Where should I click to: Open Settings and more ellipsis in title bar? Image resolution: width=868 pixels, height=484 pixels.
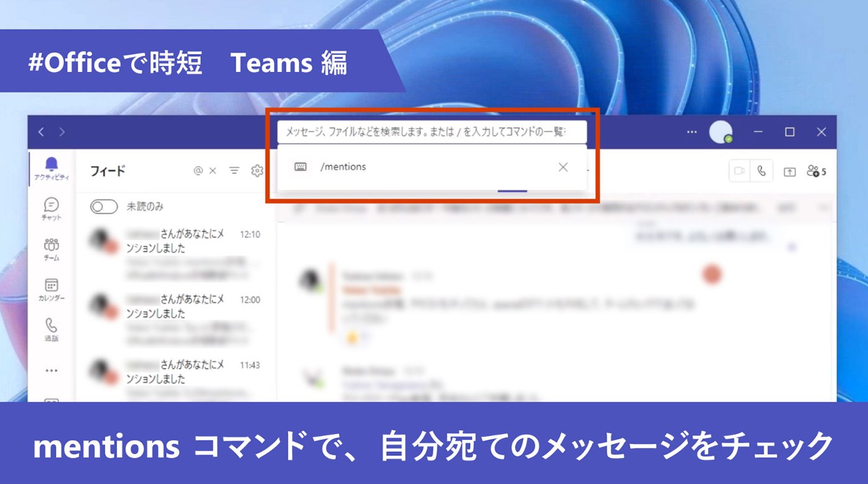692,132
